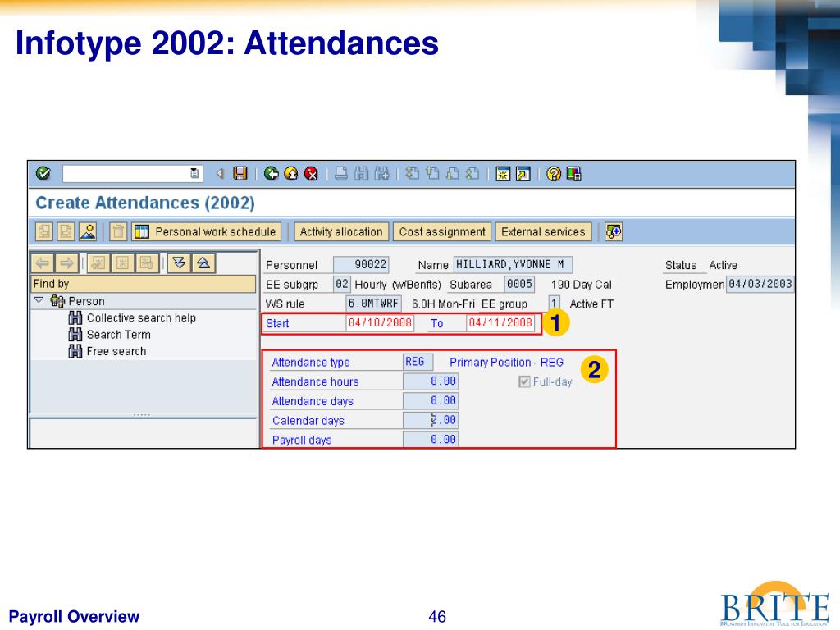840x630 pixels.
Task: Click the next record toolbar icon
Action: (x=66, y=232)
